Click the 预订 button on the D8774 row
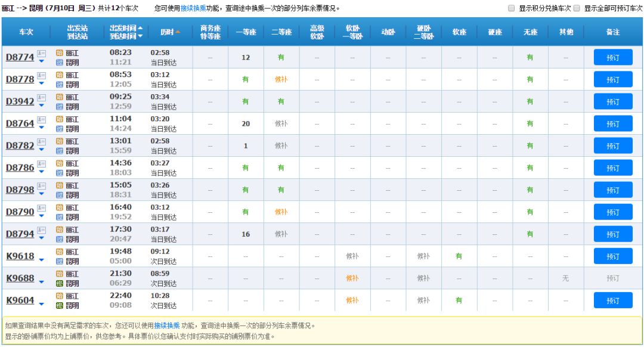The width and height of the screenshot is (644, 347). pos(612,57)
